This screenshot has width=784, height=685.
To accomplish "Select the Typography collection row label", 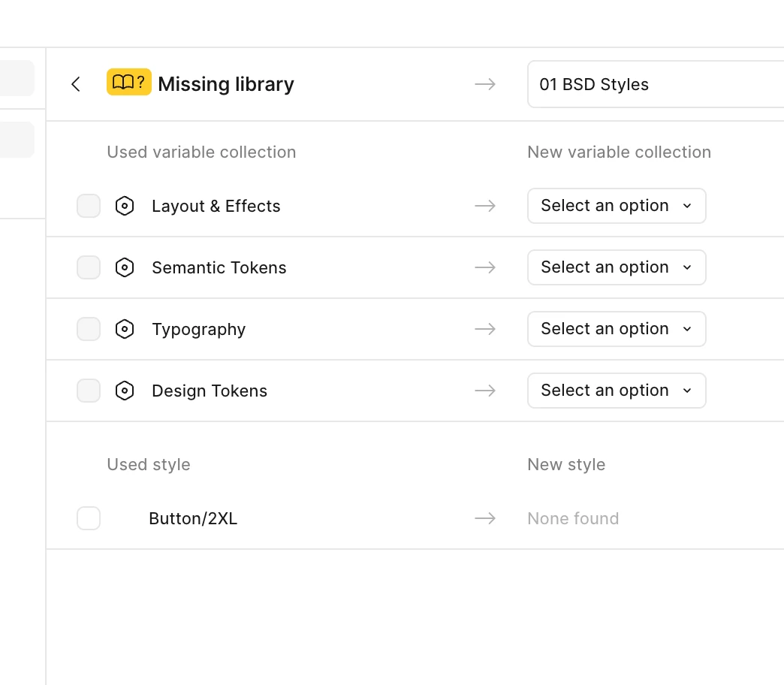I will coord(198,329).
